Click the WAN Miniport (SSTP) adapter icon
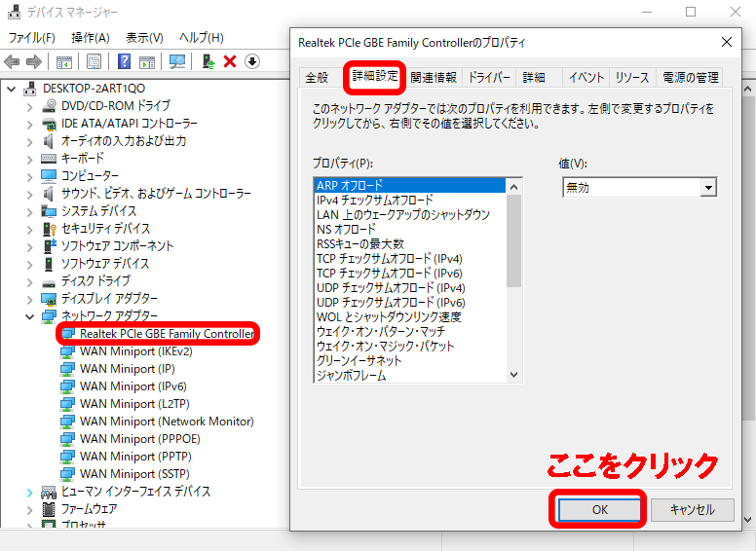The height and width of the screenshot is (551, 756). point(67,474)
